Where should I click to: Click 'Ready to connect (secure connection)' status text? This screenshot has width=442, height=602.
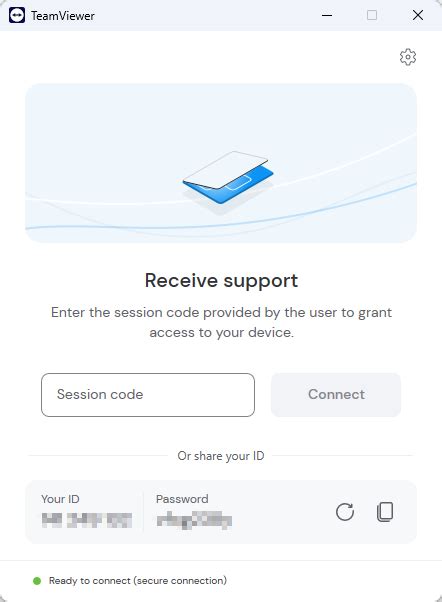click(x=138, y=581)
